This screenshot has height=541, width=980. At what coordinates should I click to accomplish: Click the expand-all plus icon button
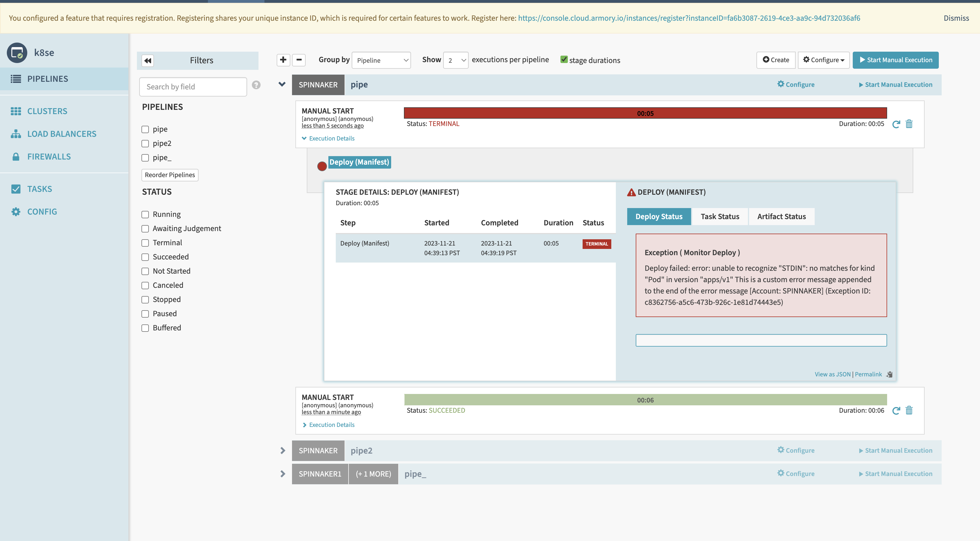(283, 60)
